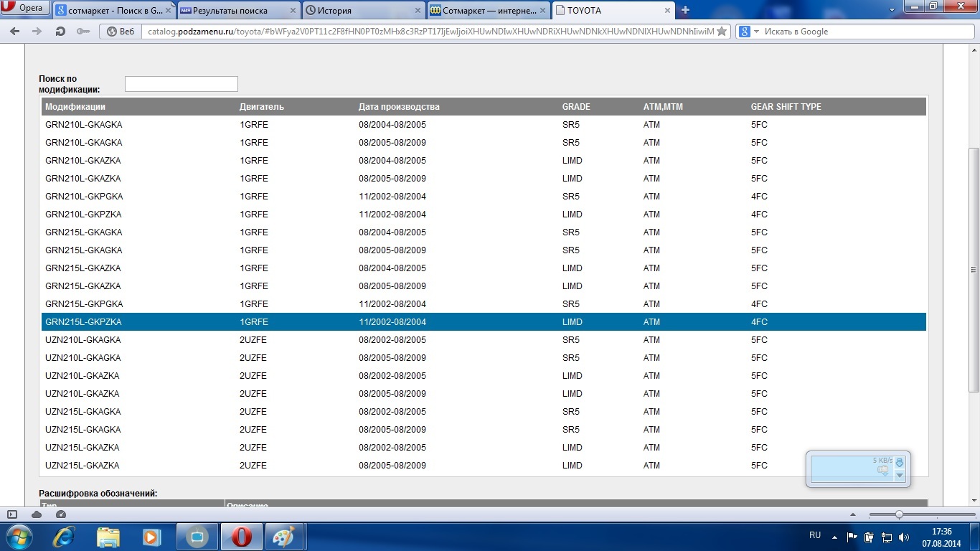Switch to the сотмаркет - Поиск в G... tab
980x551 pixels.
(113, 10)
